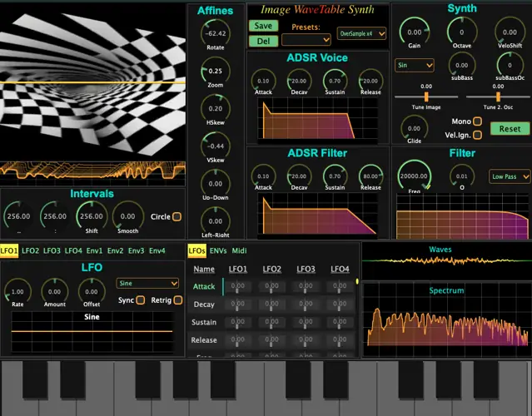The width and height of the screenshot is (532, 416).
Task: Click the Tune Image slider
Action: 427,97
